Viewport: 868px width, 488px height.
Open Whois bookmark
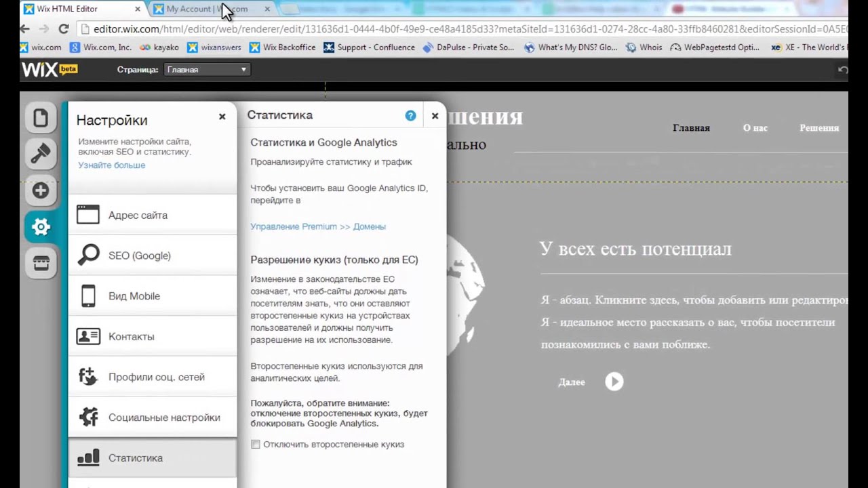644,47
